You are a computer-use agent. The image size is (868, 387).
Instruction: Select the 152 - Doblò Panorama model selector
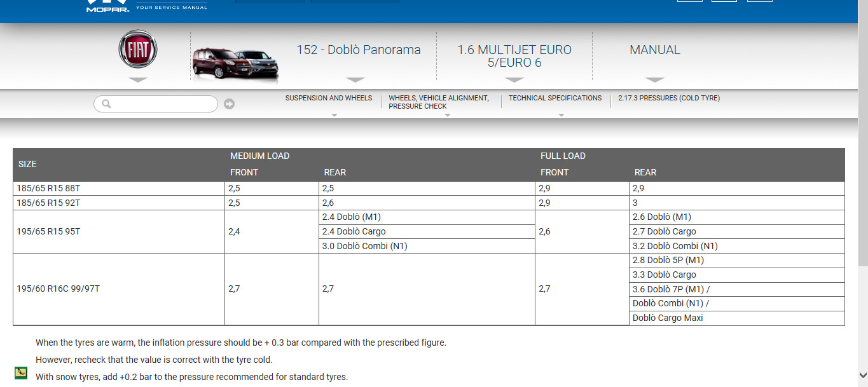[x=359, y=50]
